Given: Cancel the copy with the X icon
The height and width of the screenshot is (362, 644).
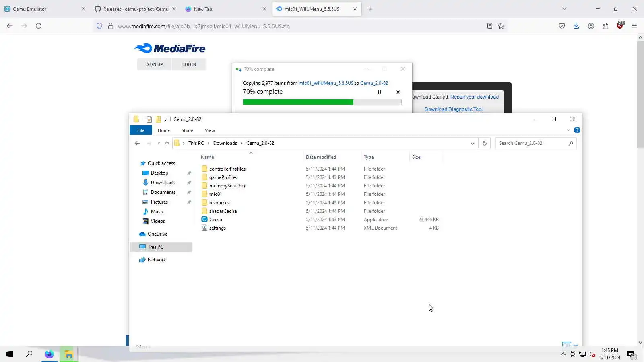Looking at the screenshot, I should 398,92.
